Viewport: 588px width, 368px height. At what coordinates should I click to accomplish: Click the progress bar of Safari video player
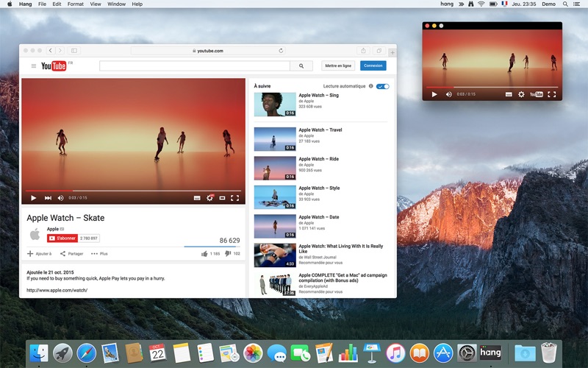[x=133, y=191]
